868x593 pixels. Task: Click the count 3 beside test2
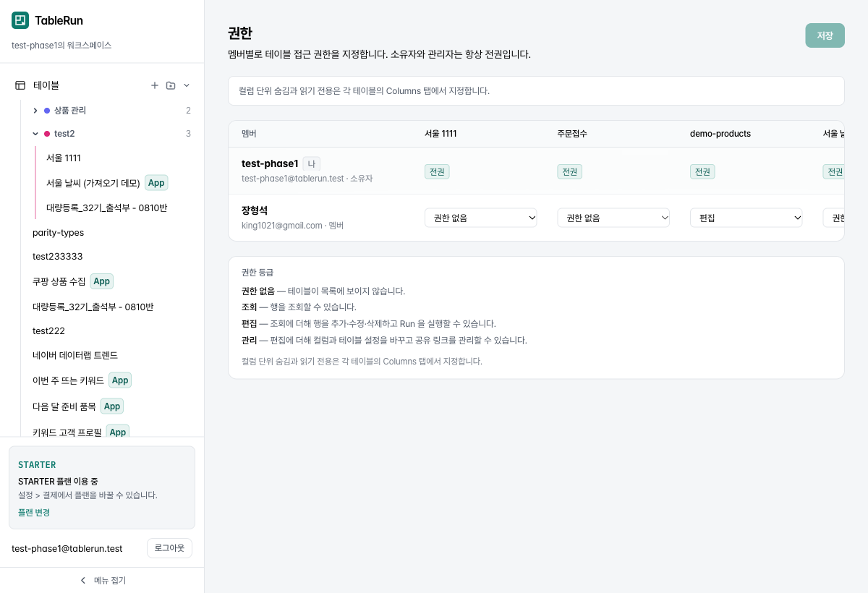pos(188,134)
